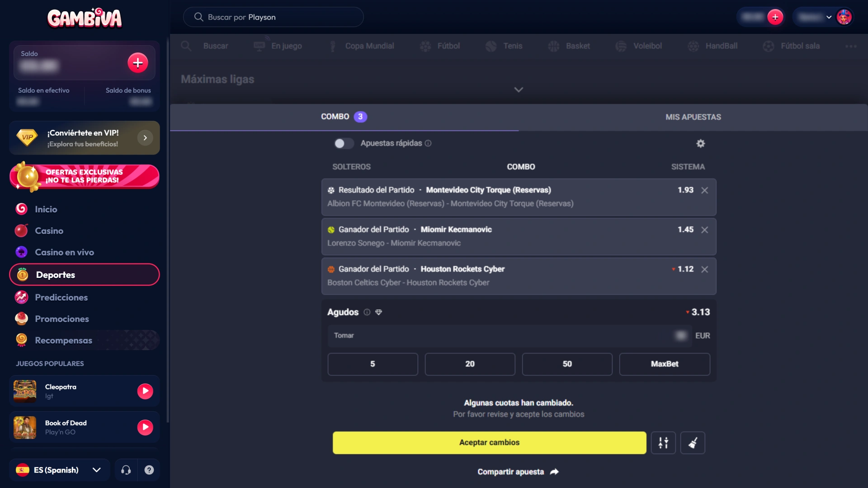Expand the Máximas ligas section chevron
868x488 pixels.
point(519,89)
